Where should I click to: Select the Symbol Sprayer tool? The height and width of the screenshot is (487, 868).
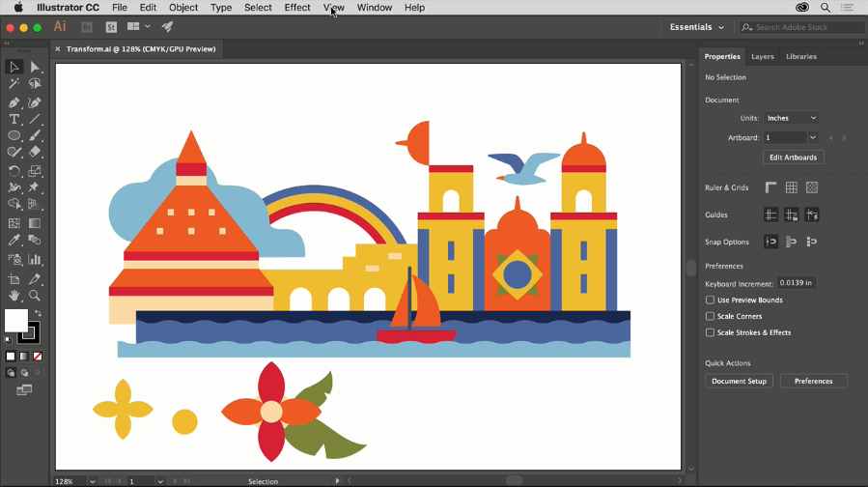tap(14, 259)
